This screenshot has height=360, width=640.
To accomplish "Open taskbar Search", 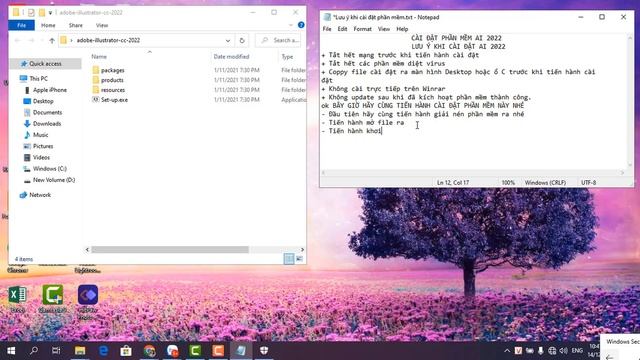I will (x=34, y=351).
